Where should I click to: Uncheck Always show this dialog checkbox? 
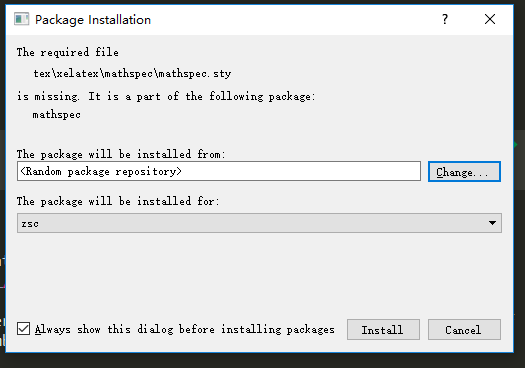pyautogui.click(x=23, y=329)
